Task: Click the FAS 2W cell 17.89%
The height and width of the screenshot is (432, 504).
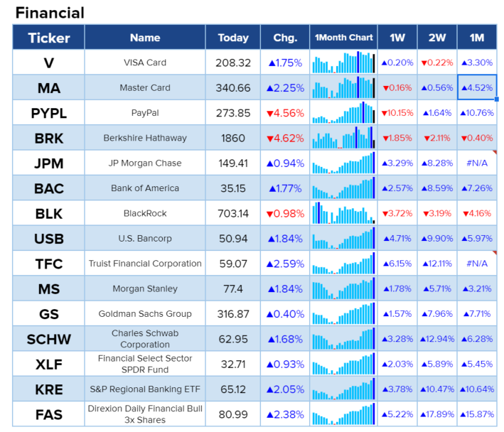Action: click(437, 414)
